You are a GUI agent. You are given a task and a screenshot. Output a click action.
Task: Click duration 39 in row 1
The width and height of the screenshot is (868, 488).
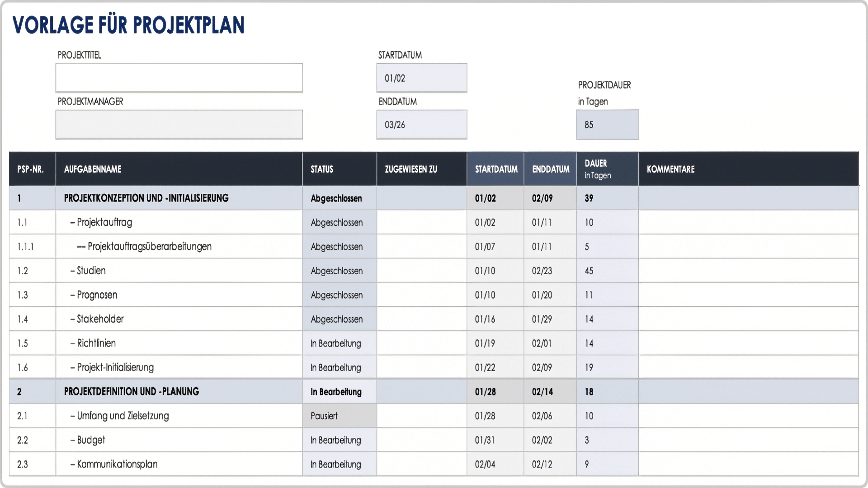(x=607, y=198)
